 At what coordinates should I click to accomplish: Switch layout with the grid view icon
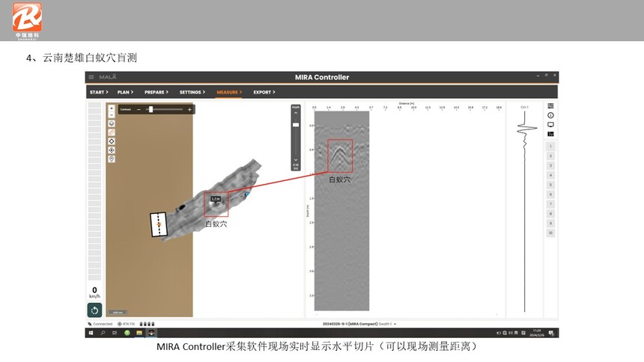[550, 134]
